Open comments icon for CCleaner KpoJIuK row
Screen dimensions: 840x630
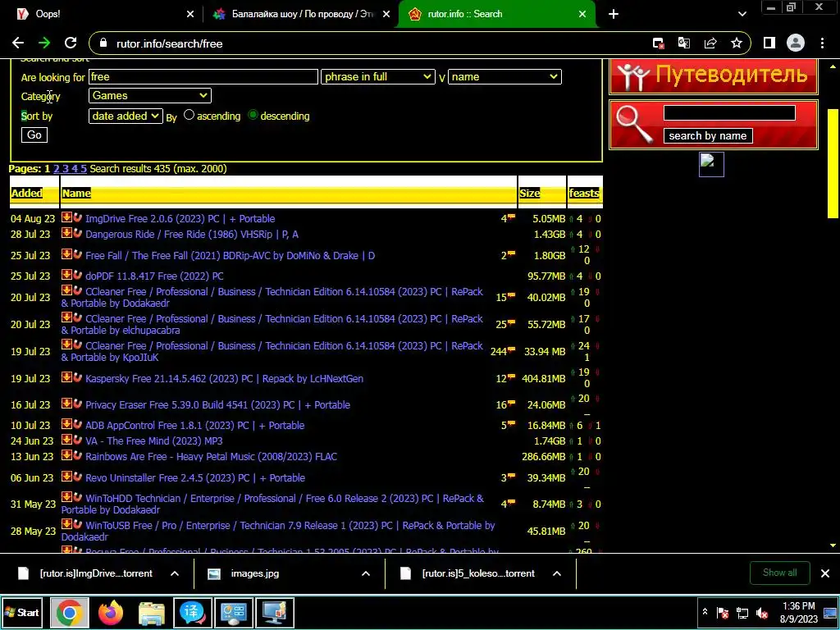coord(511,350)
